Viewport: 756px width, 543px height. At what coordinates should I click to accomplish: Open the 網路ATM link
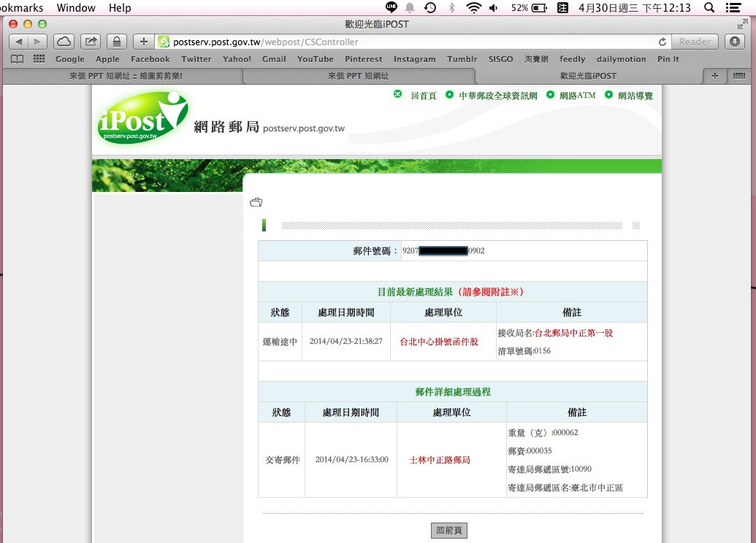[578, 96]
